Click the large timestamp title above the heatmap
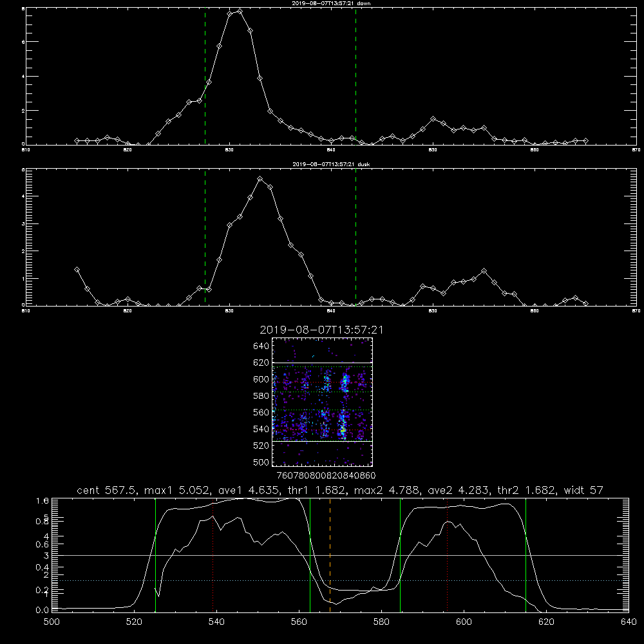 coord(321,330)
